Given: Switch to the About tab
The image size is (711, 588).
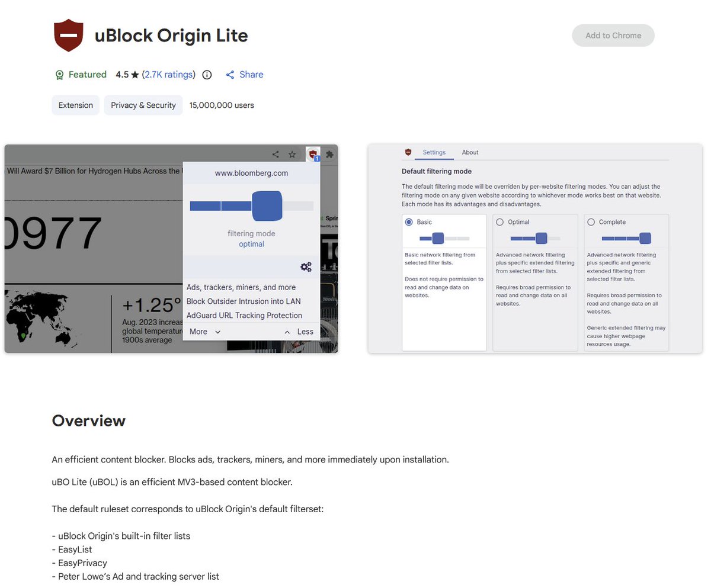Looking at the screenshot, I should pyautogui.click(x=470, y=152).
